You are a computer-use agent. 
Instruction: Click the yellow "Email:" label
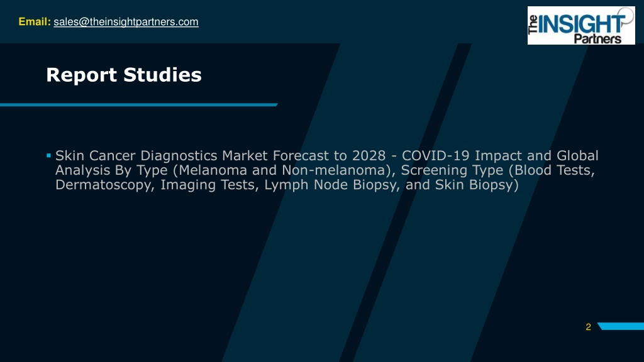click(34, 22)
